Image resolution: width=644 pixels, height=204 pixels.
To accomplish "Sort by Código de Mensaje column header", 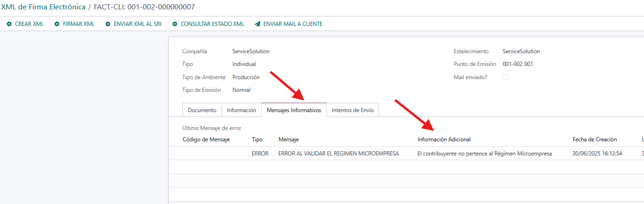I will point(206,139).
